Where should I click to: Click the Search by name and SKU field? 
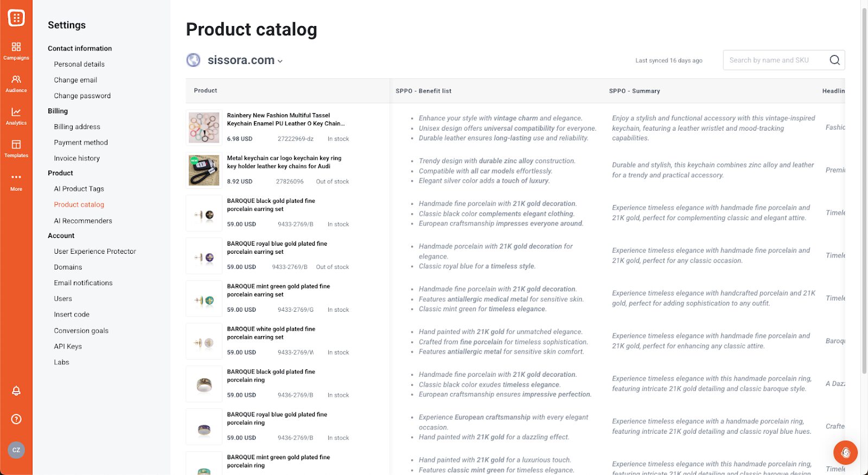(x=776, y=60)
